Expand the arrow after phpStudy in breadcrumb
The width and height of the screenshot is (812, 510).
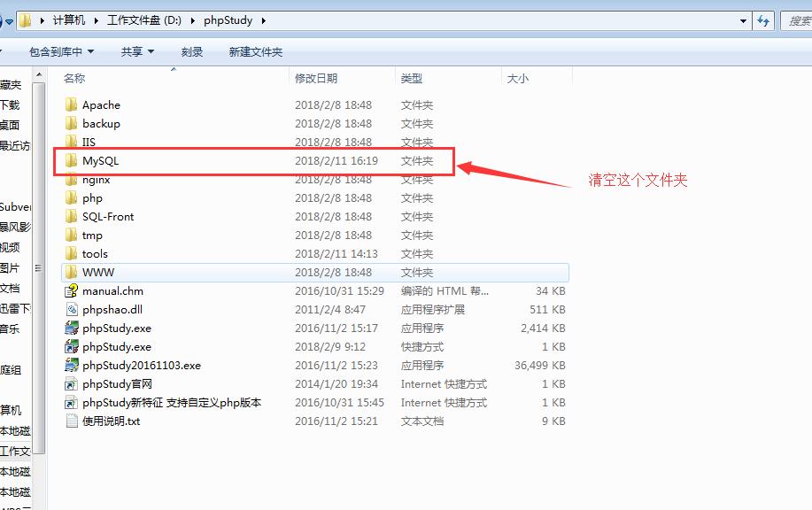[x=263, y=20]
